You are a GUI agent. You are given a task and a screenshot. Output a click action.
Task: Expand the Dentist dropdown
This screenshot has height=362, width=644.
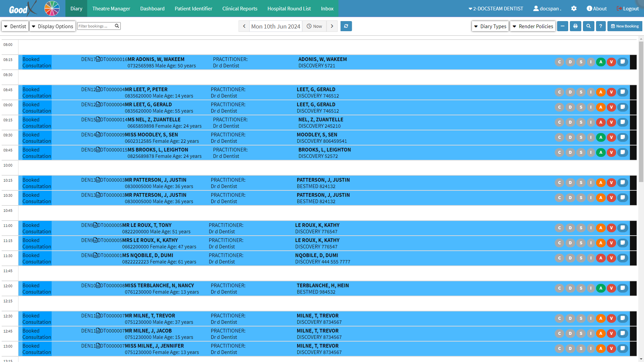[15, 26]
